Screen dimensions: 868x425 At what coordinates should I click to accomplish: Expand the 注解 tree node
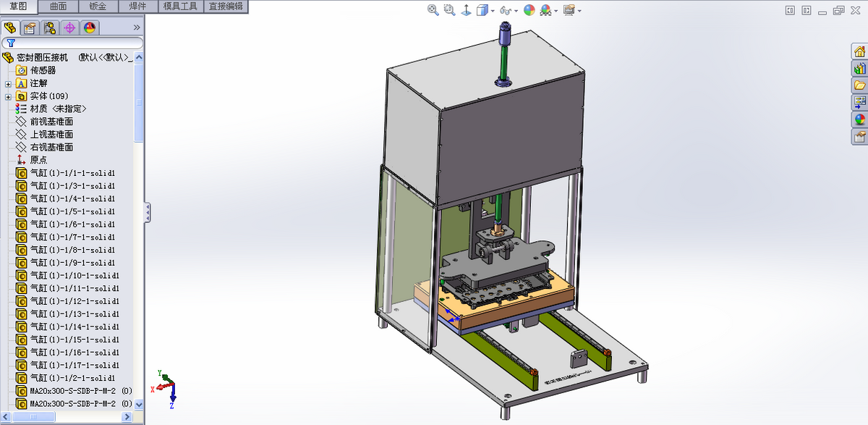pyautogui.click(x=8, y=83)
